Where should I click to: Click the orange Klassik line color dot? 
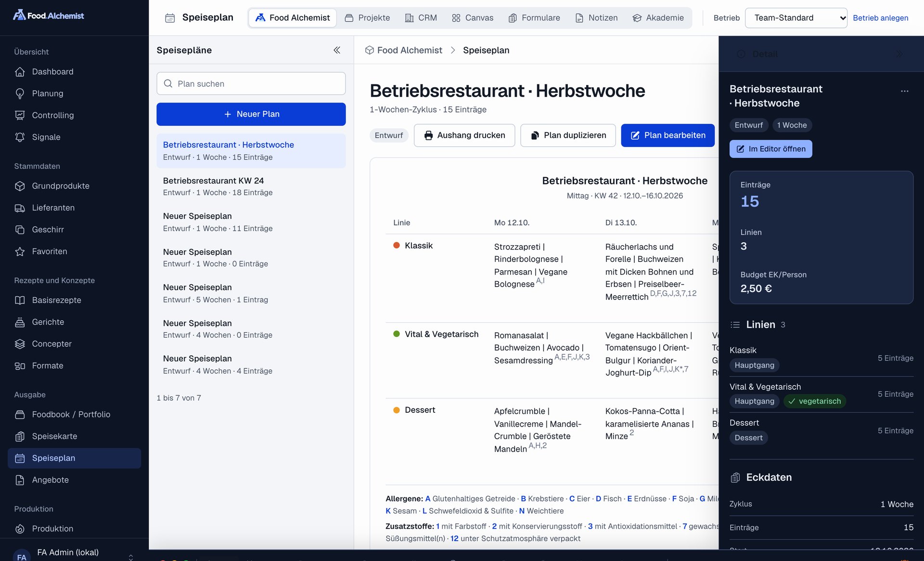tap(397, 246)
